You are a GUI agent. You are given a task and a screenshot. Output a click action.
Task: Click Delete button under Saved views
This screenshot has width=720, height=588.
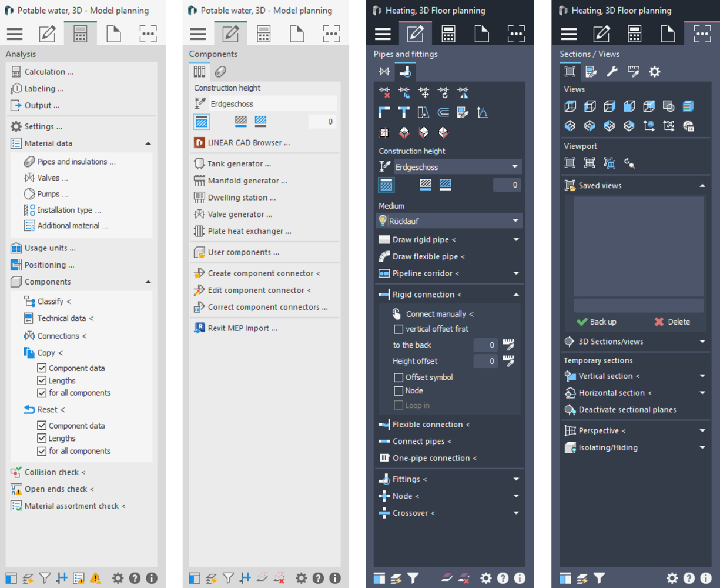click(x=672, y=322)
